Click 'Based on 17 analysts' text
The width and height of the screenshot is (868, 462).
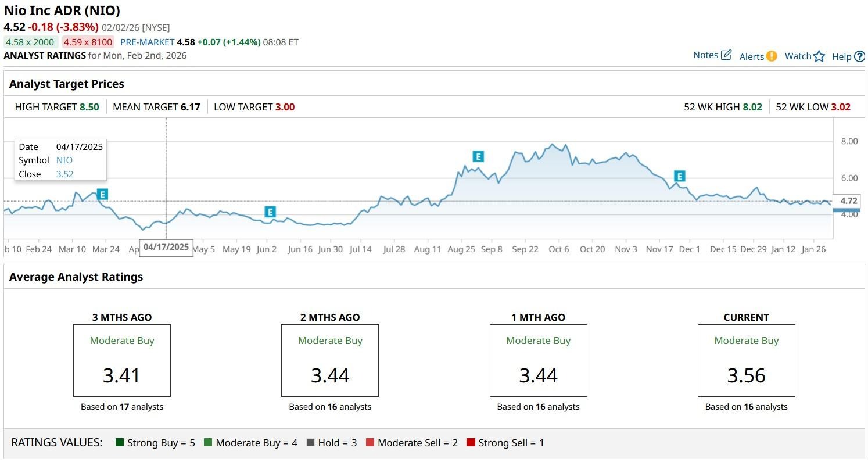[x=122, y=407]
